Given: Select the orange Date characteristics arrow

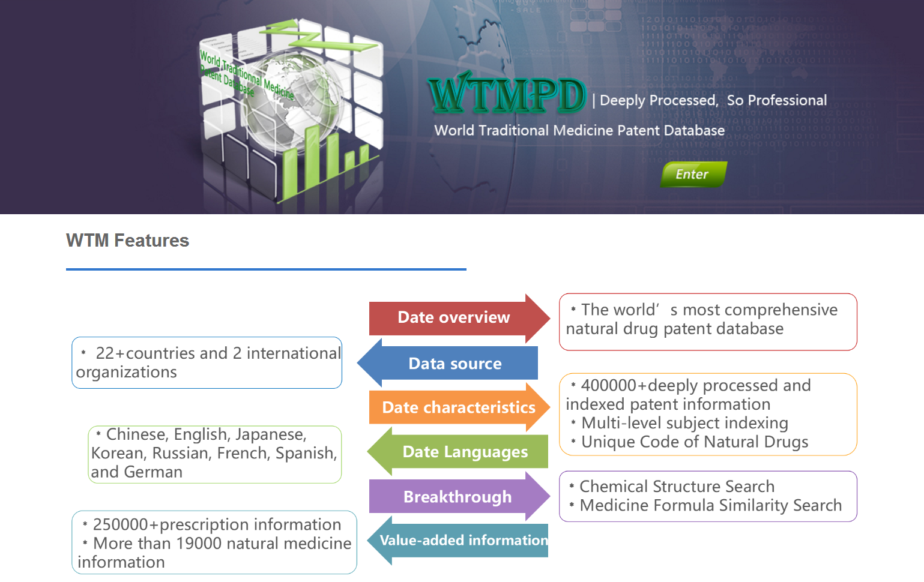Looking at the screenshot, I should [x=459, y=407].
